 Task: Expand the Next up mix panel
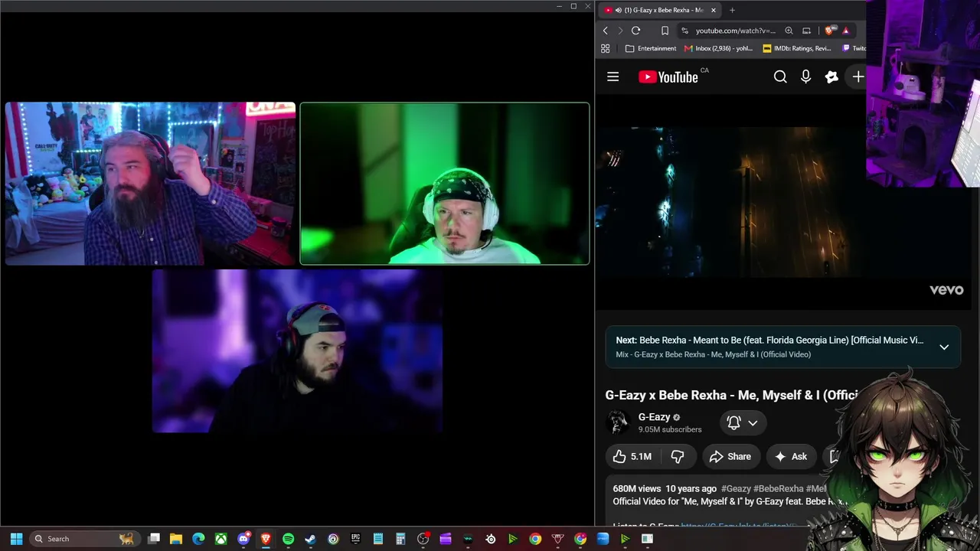(944, 347)
